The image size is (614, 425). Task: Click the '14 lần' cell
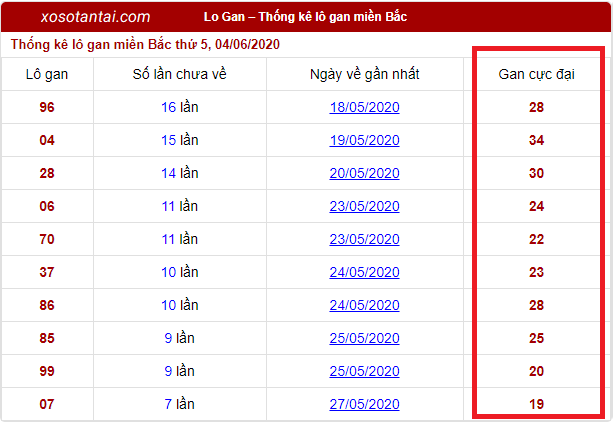point(180,173)
